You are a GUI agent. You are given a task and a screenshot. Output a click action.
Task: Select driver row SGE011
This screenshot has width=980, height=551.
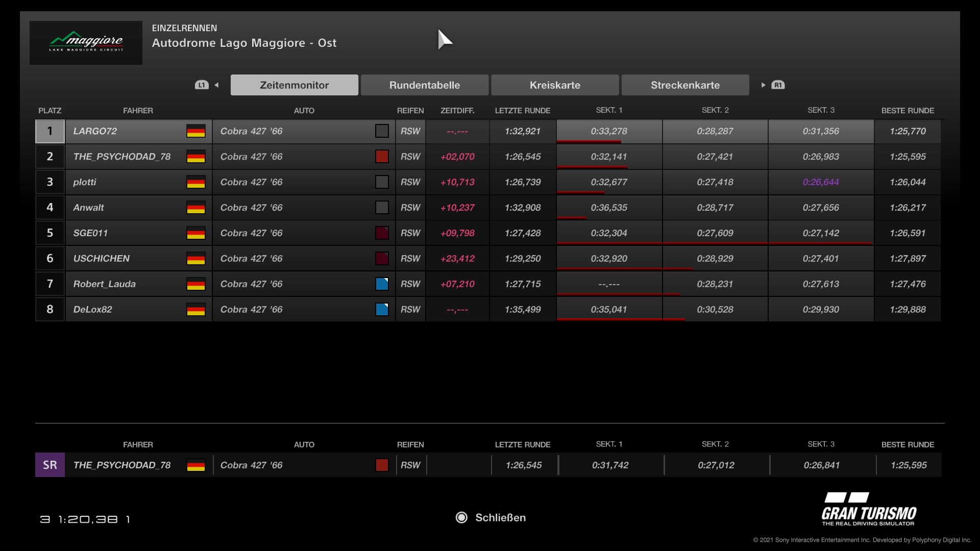[90, 233]
